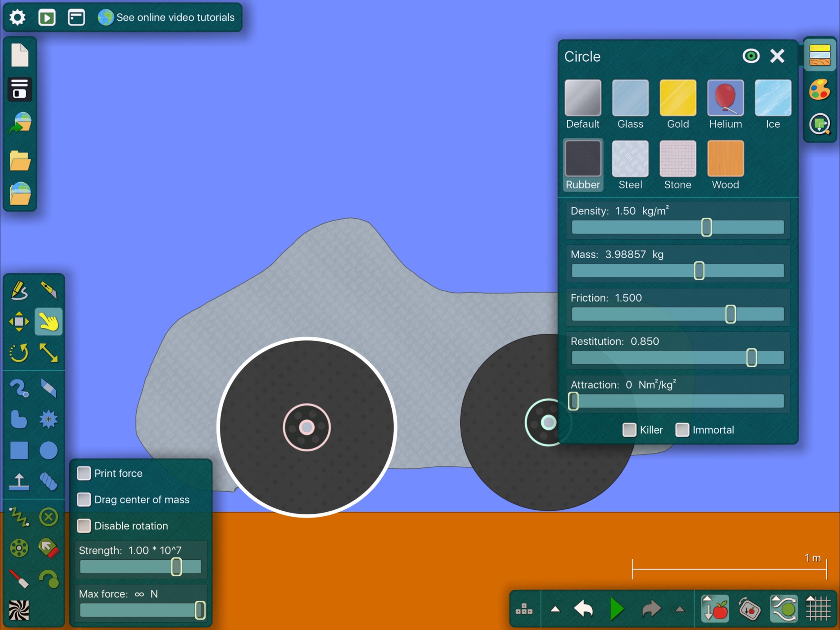
Task: Switch to the Selection magnifier tab
Action: [819, 124]
